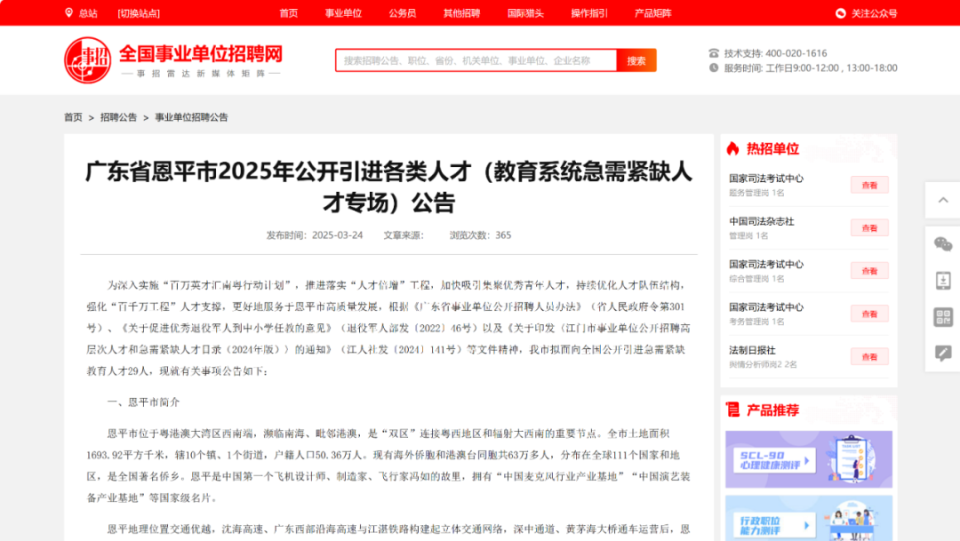The image size is (960, 541).
Task: Open the 其他招聘 nav menu item
Action: click(x=462, y=13)
